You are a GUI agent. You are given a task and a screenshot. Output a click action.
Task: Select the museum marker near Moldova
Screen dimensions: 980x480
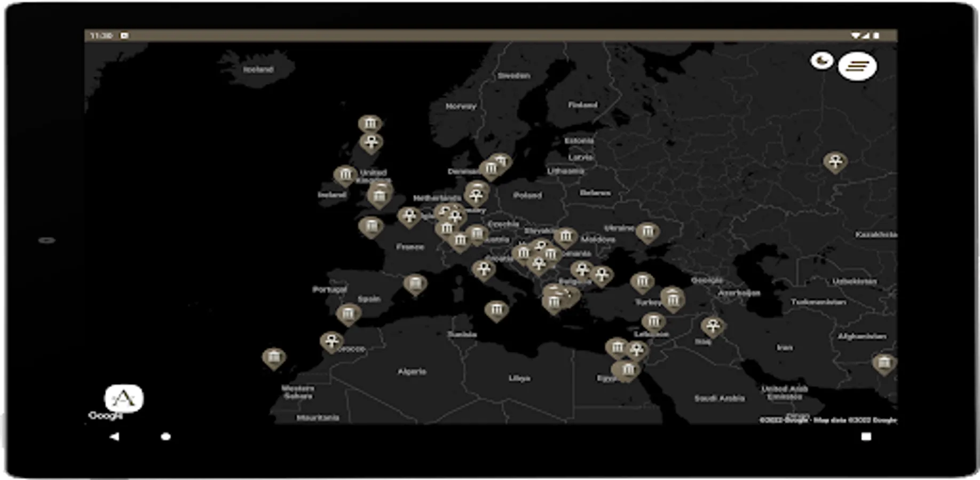point(565,237)
